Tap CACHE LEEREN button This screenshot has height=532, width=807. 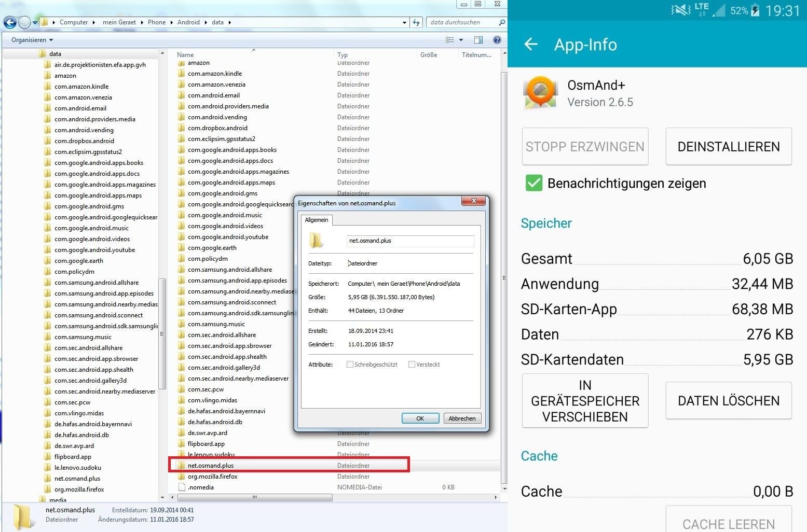(x=729, y=520)
